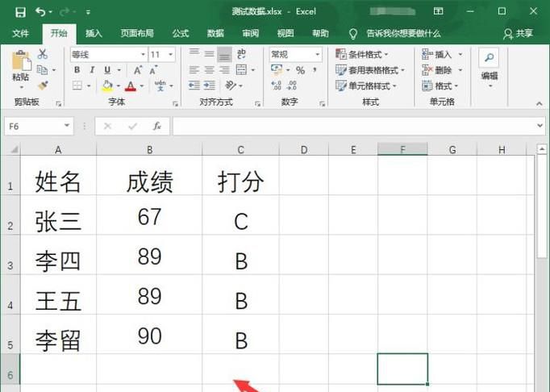Open the fill color dropdown arrow
This screenshot has height=392, width=550.
click(x=119, y=85)
